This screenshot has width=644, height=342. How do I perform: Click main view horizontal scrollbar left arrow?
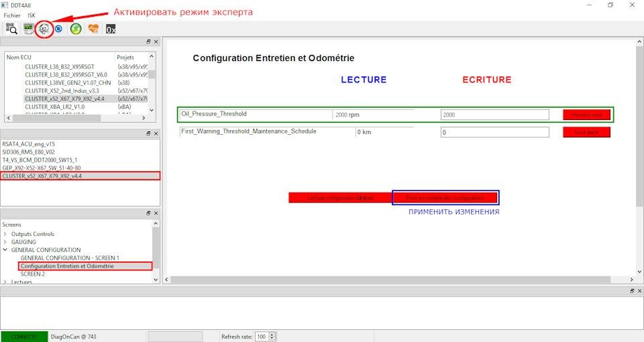166,280
